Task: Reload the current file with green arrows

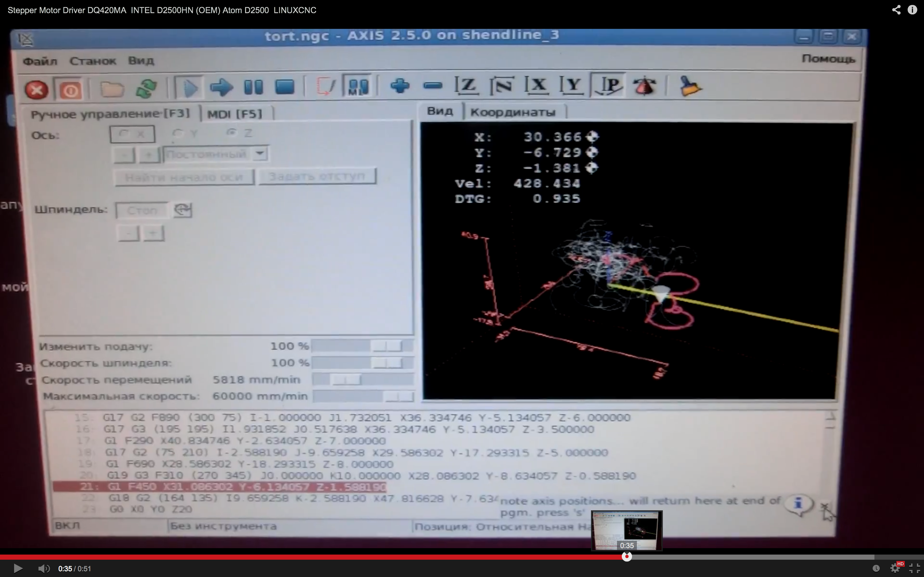Action: [x=147, y=88]
